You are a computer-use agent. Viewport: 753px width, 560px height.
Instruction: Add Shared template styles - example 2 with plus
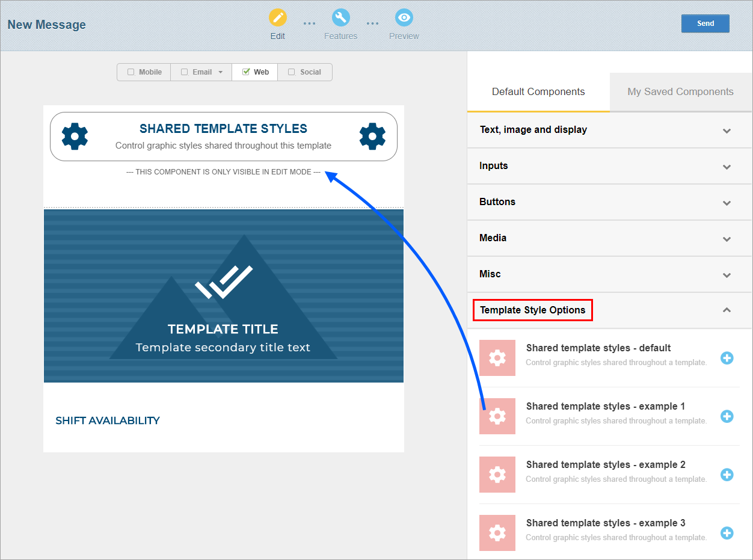click(727, 475)
